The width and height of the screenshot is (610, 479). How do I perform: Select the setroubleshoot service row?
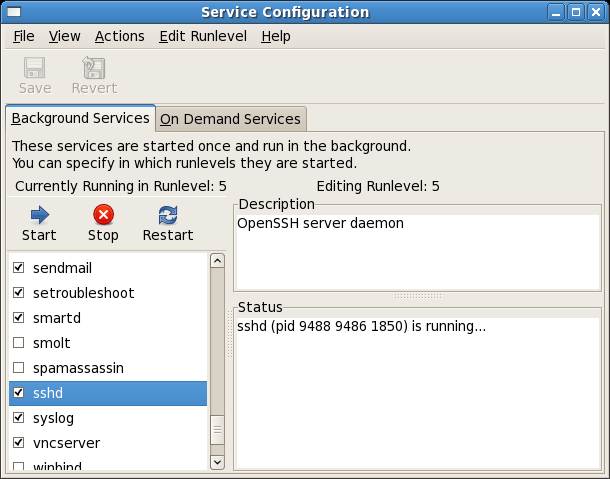point(108,293)
